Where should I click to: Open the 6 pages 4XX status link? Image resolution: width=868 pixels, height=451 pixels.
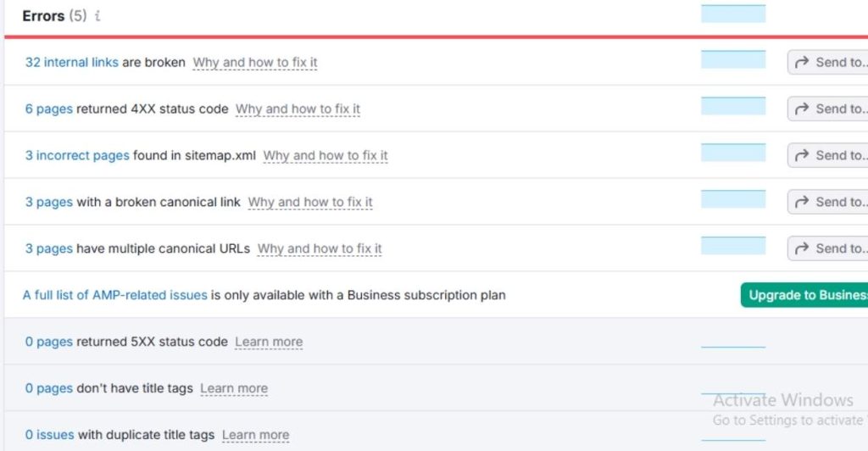(x=48, y=109)
